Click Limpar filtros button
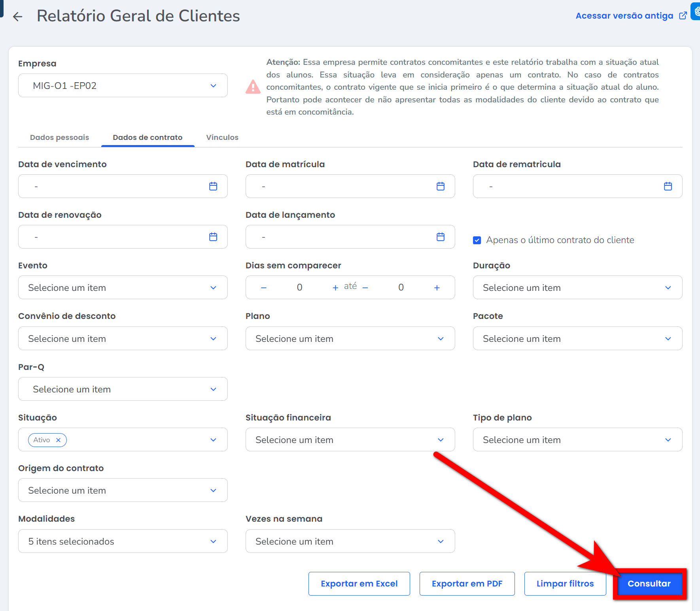 (x=565, y=584)
